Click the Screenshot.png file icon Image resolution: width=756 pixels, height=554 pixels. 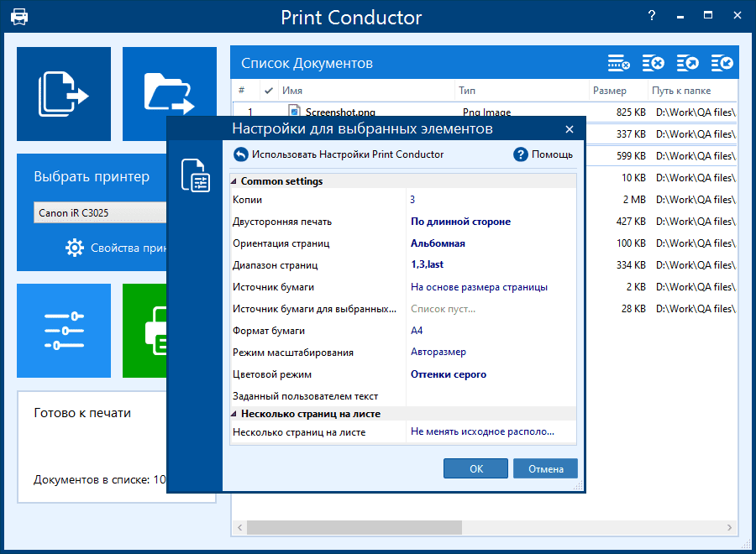295,112
